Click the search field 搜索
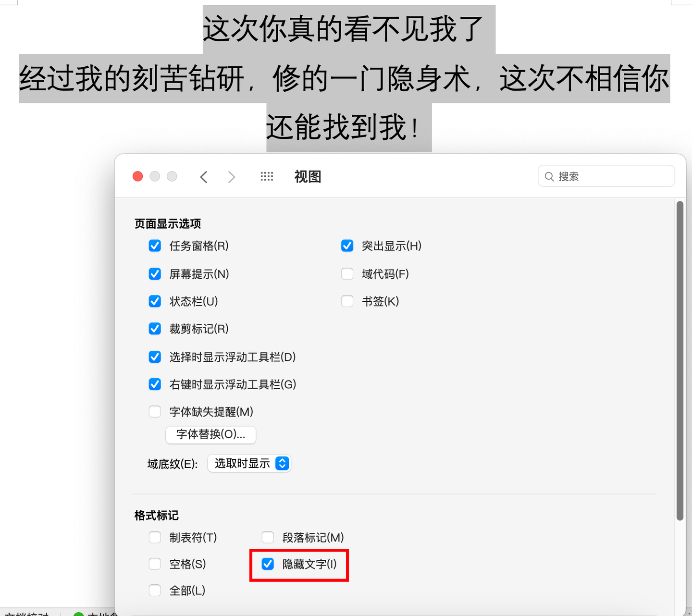This screenshot has height=616, width=692. [x=606, y=176]
